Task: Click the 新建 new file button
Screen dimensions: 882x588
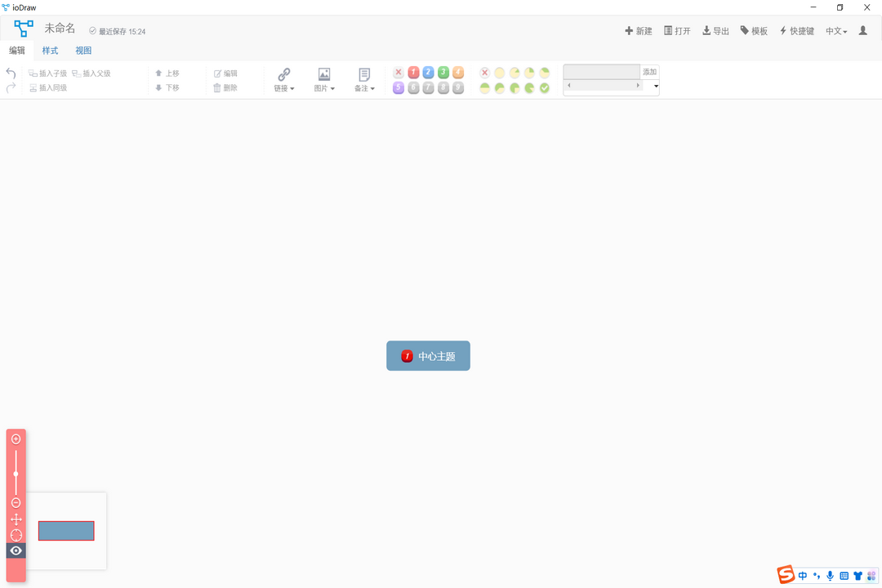Action: coord(638,30)
